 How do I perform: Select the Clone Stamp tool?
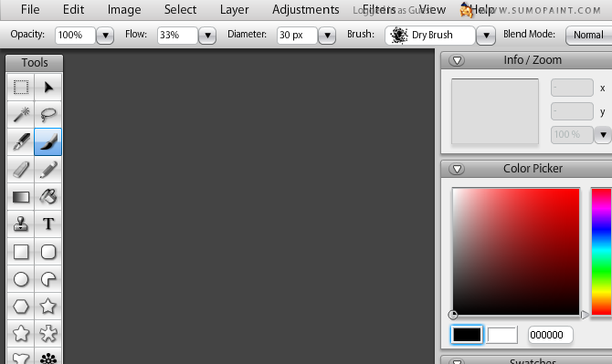coord(21,224)
